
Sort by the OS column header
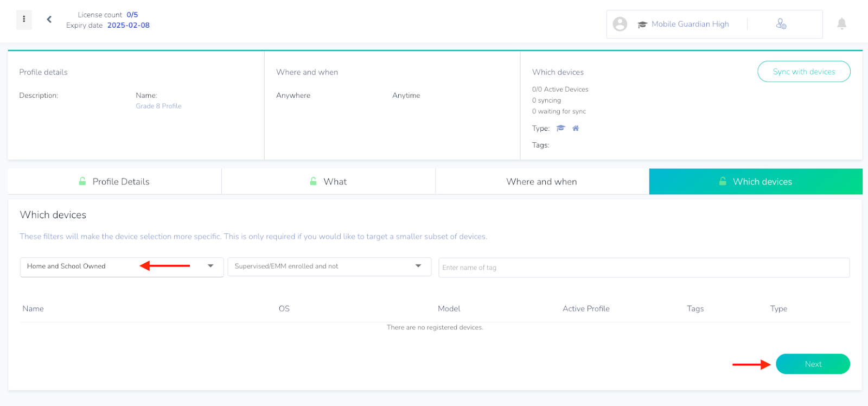(284, 308)
